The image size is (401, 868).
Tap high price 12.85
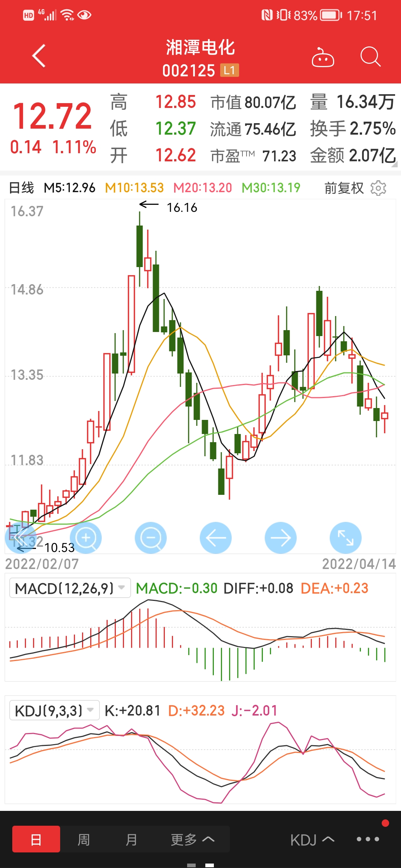175,102
